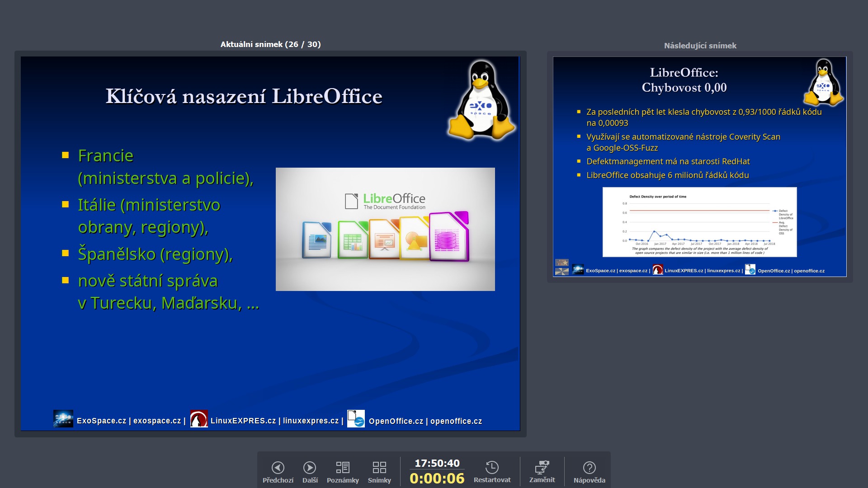Viewport: 868px width, 488px height.
Task: Click bullet 'Španělsko (regiony),'
Action: click(x=155, y=254)
